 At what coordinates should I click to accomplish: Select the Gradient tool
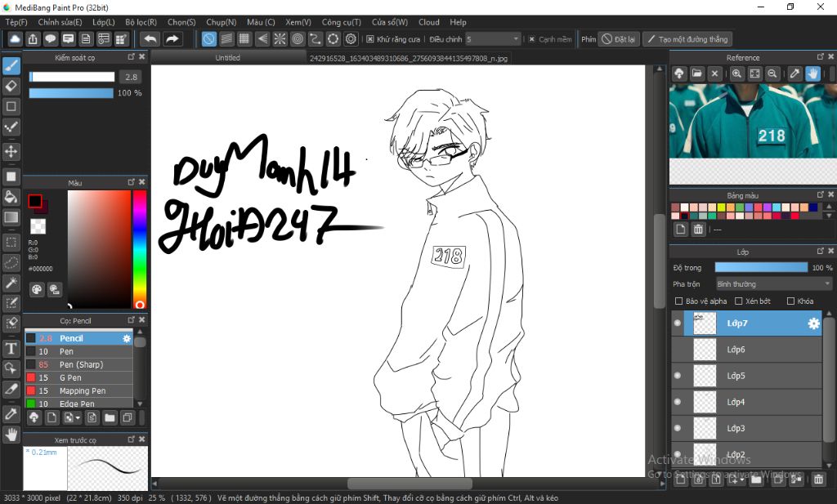pos(11,217)
